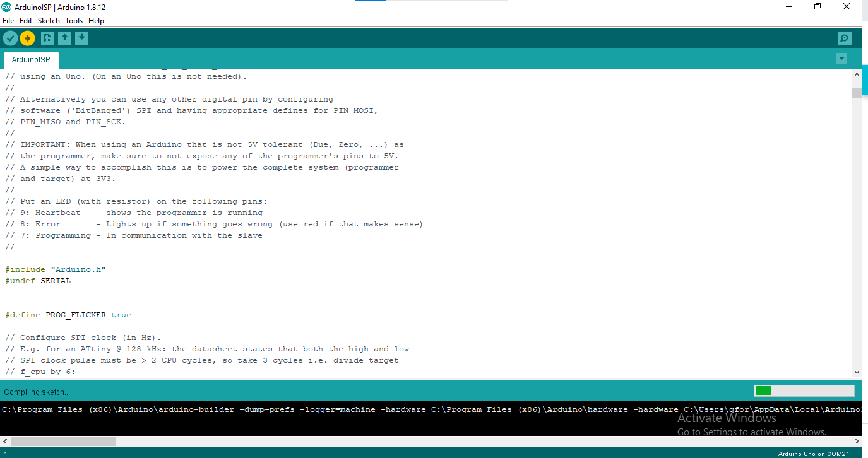868x458 pixels.
Task: Click the compile progress bar
Action: coord(804,391)
